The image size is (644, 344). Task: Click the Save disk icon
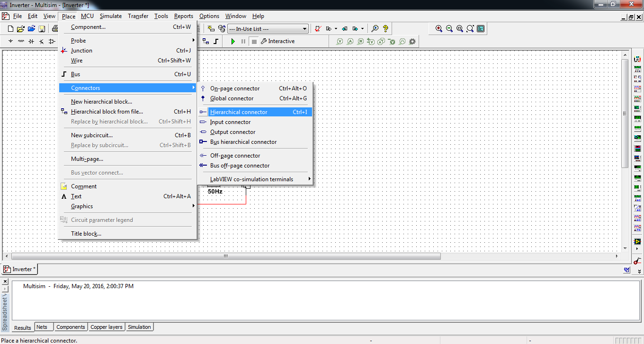coord(42,29)
